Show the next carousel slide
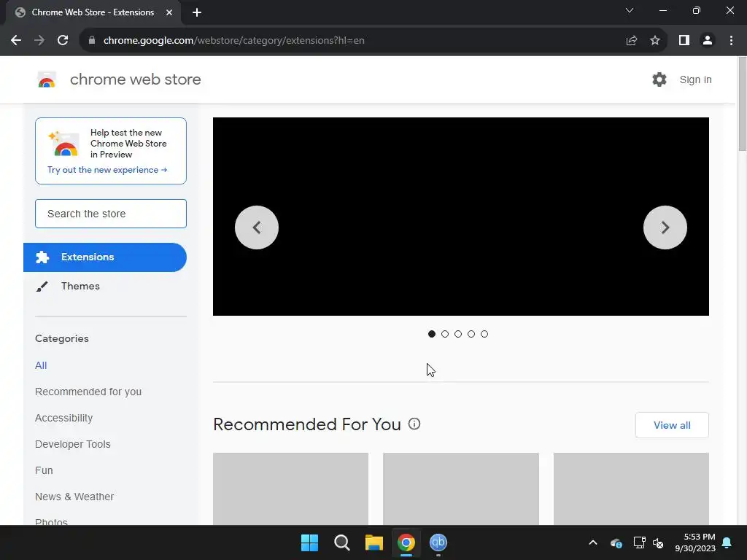The height and width of the screenshot is (560, 747). click(x=665, y=227)
